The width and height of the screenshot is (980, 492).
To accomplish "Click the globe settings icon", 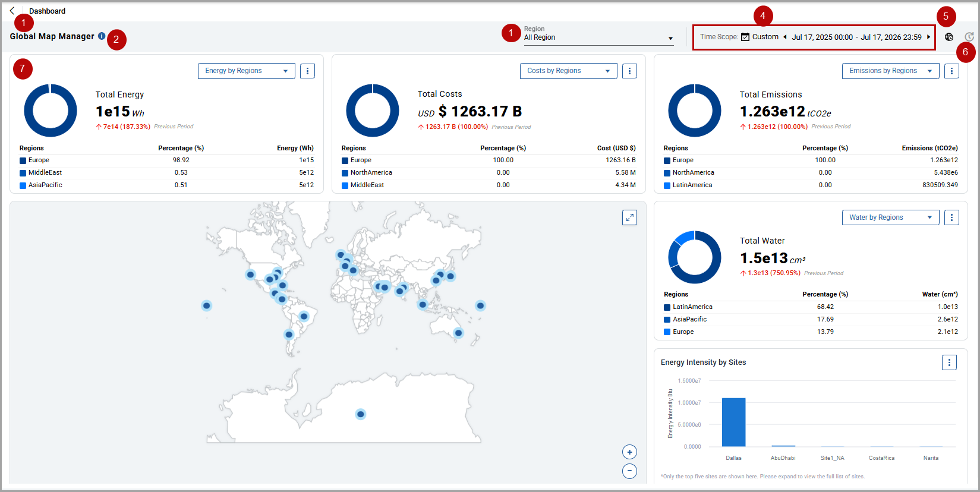I will click(x=949, y=37).
